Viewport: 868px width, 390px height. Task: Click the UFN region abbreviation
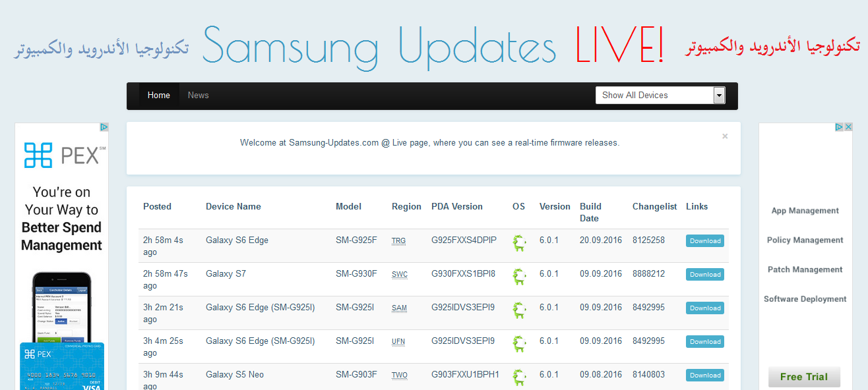[x=398, y=342]
